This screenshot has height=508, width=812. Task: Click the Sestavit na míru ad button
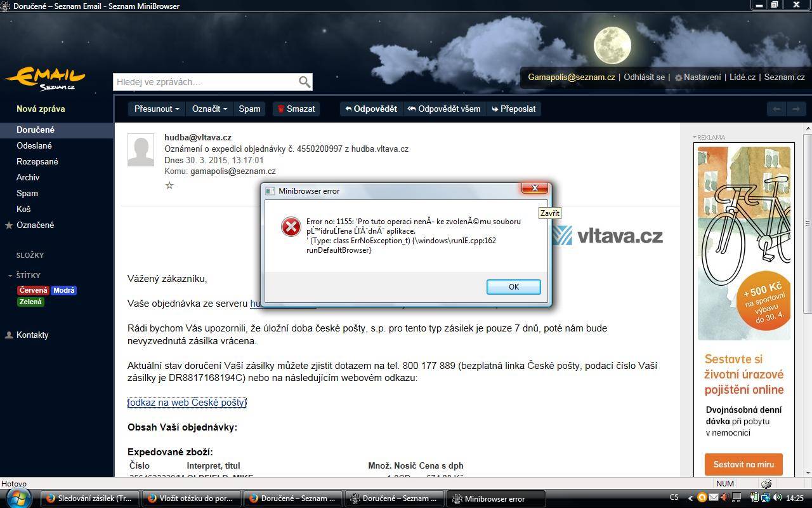(743, 464)
